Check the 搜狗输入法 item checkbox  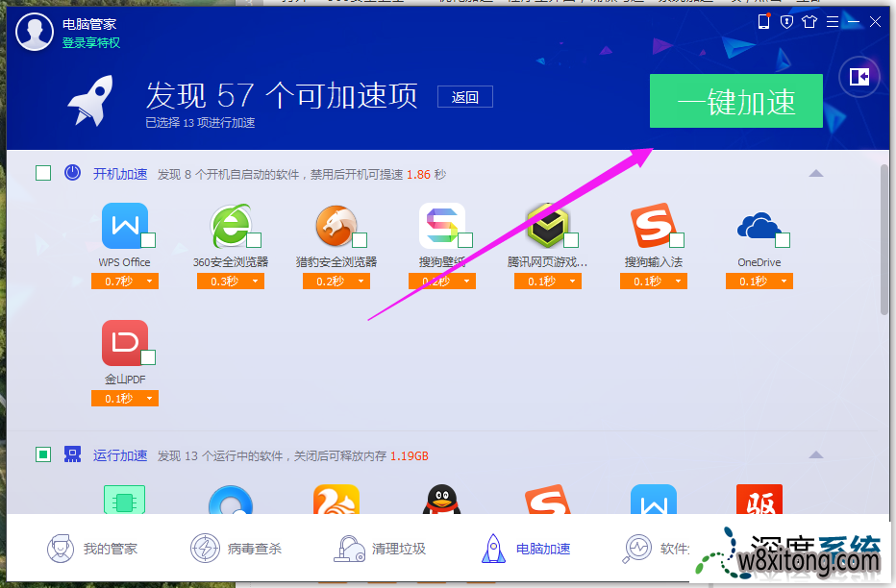pos(676,240)
